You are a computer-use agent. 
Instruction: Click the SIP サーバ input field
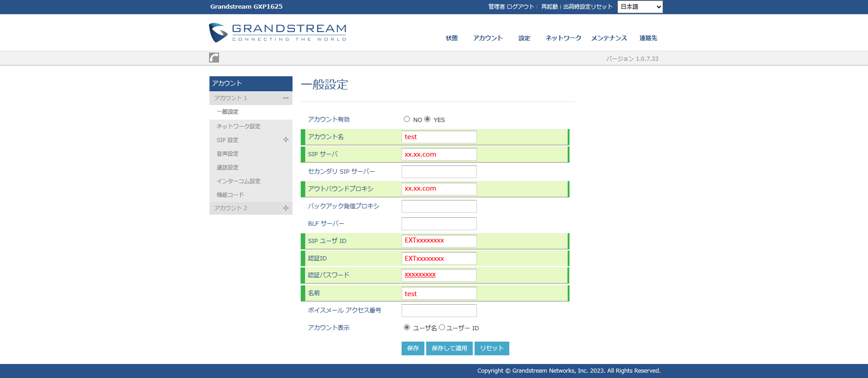[439, 154]
